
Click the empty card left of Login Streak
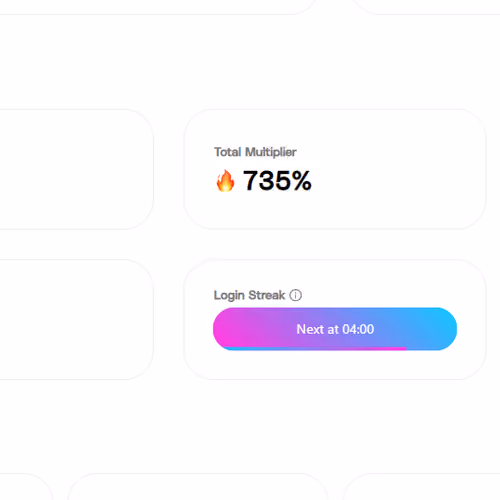pos(76,319)
